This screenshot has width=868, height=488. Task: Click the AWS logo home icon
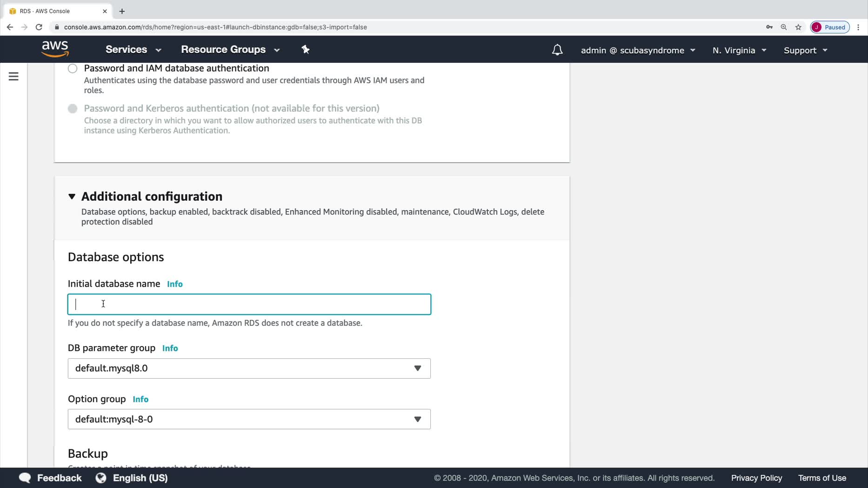point(55,49)
